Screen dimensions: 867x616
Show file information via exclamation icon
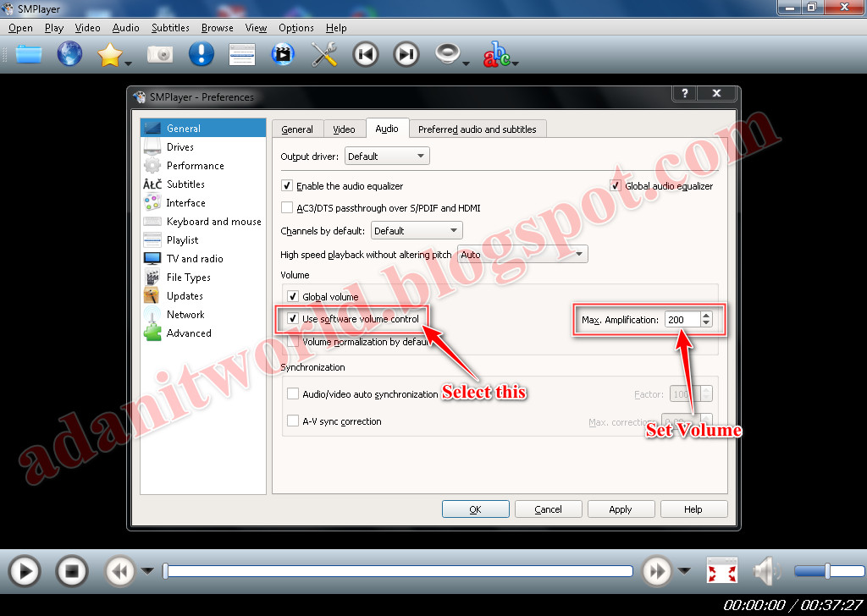(x=202, y=54)
